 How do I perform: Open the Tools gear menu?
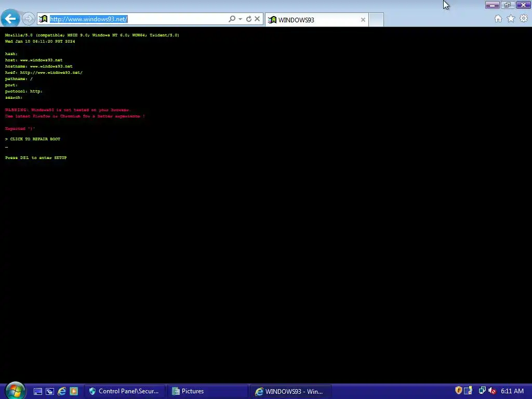pyautogui.click(x=524, y=19)
